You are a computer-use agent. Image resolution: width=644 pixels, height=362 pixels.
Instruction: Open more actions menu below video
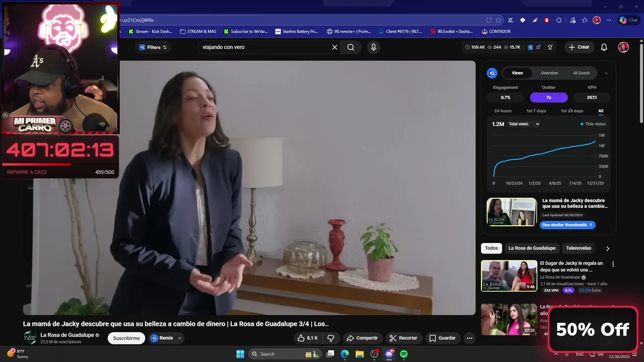469,338
